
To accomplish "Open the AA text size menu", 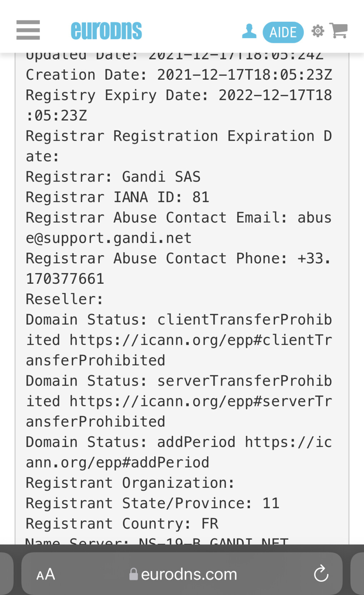I will point(46,574).
